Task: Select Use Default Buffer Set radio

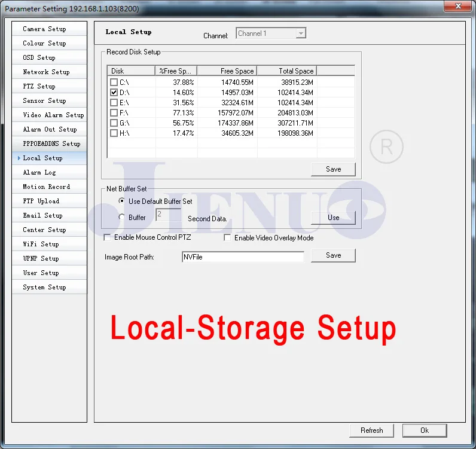Action: tap(122, 201)
